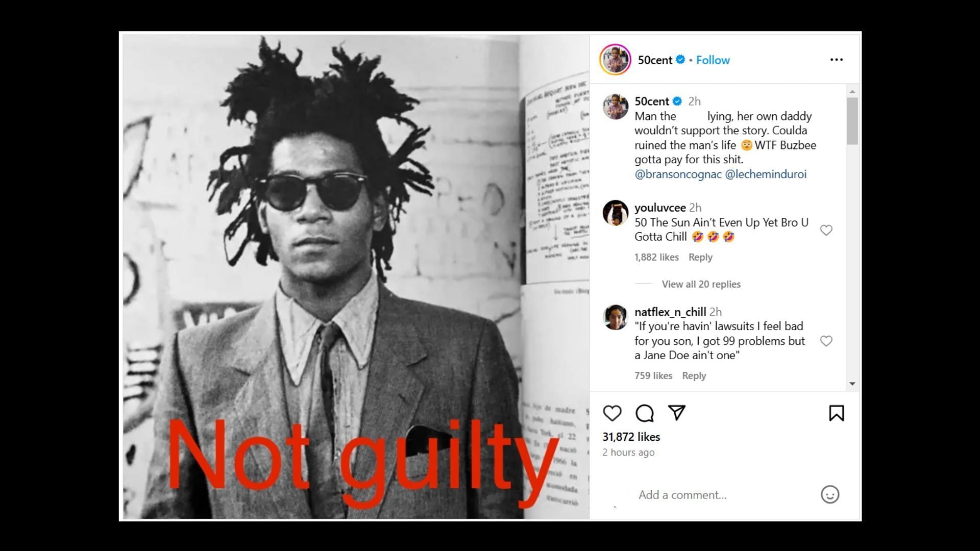This screenshot has height=551, width=980.
Task: Follow the 50cent account
Action: pos(713,60)
